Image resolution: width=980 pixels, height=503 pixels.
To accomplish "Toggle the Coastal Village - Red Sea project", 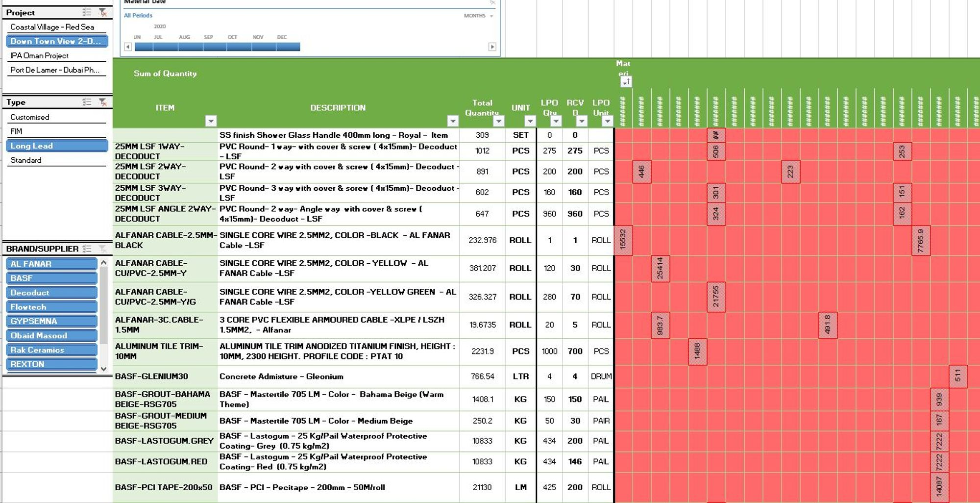I will point(56,27).
